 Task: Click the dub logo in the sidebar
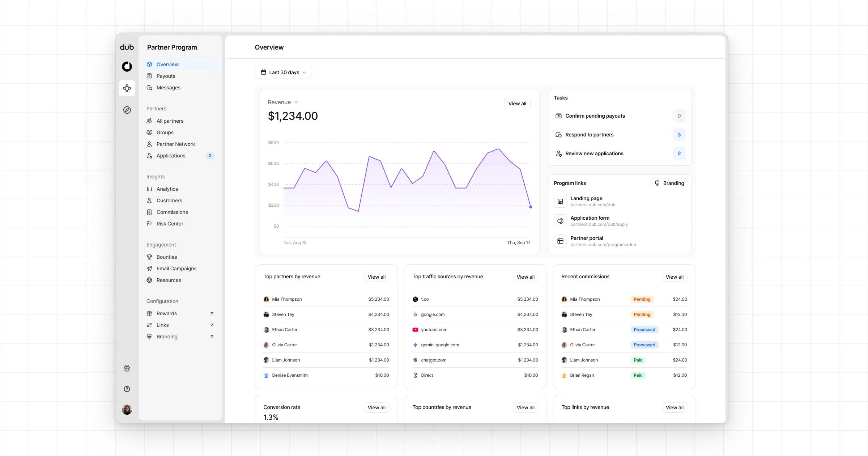pyautogui.click(x=127, y=47)
